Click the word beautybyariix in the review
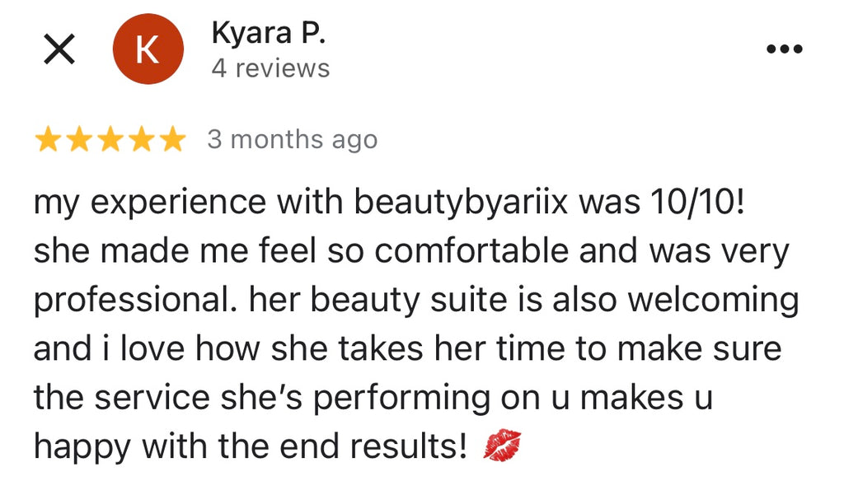The image size is (844, 504). point(461,203)
